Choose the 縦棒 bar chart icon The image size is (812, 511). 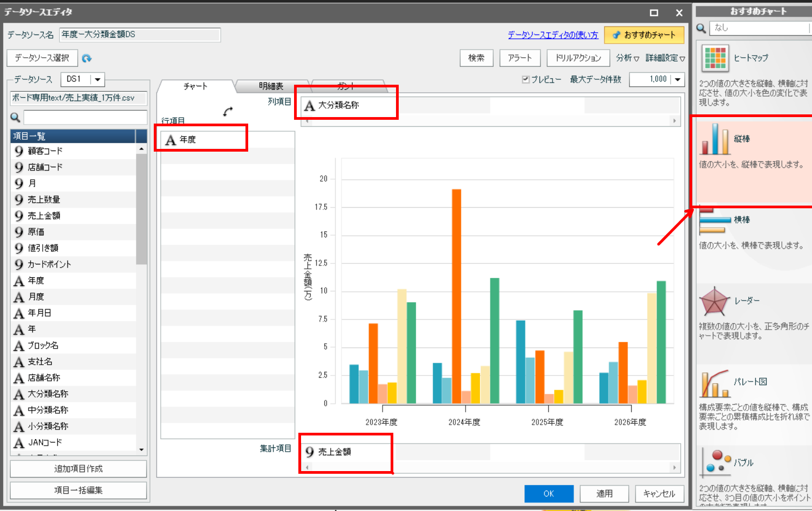point(715,139)
